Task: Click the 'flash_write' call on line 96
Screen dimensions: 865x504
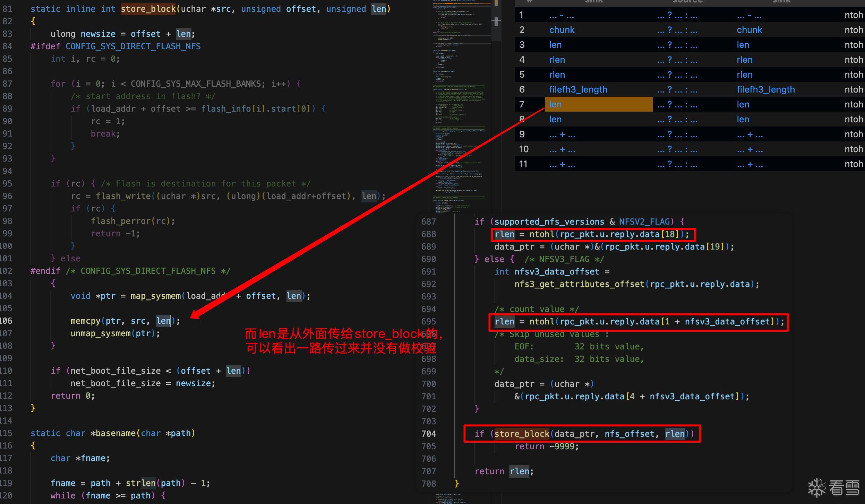Action: click(x=123, y=196)
